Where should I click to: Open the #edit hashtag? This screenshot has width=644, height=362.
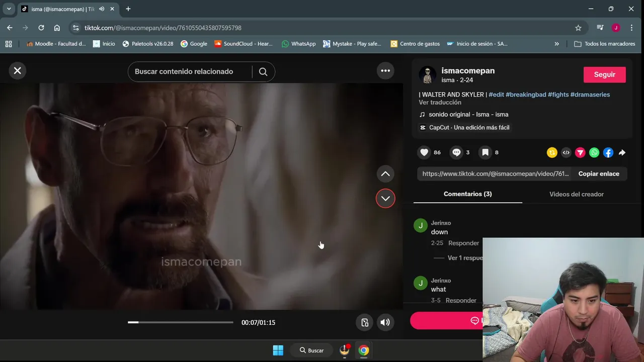[x=496, y=95]
